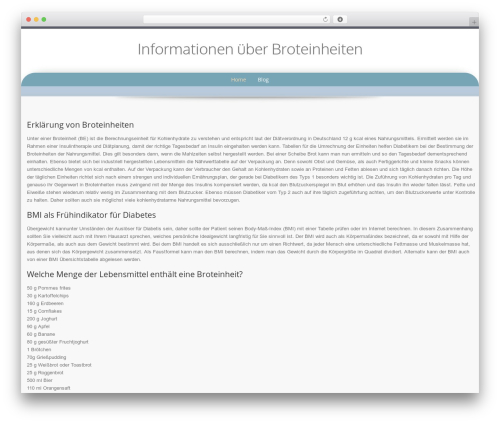This screenshot has height=423, width=500.
Task: Click list entry '50 g Pommes frites'
Action: click(49, 288)
